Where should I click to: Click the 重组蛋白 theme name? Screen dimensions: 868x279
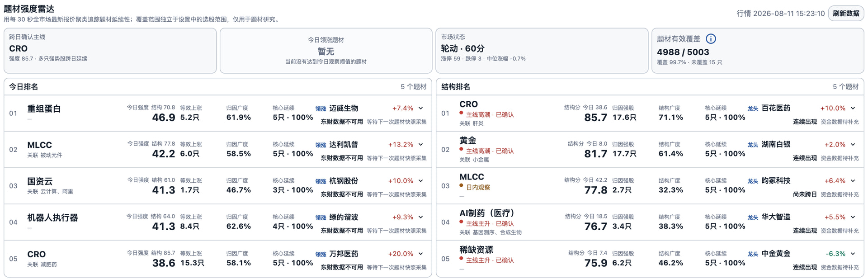[x=44, y=109]
